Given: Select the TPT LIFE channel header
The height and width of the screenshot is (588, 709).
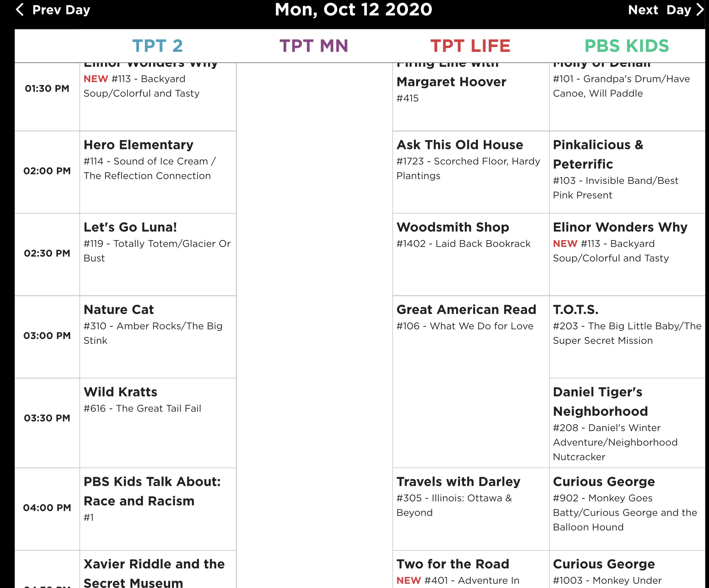Looking at the screenshot, I should coord(470,46).
